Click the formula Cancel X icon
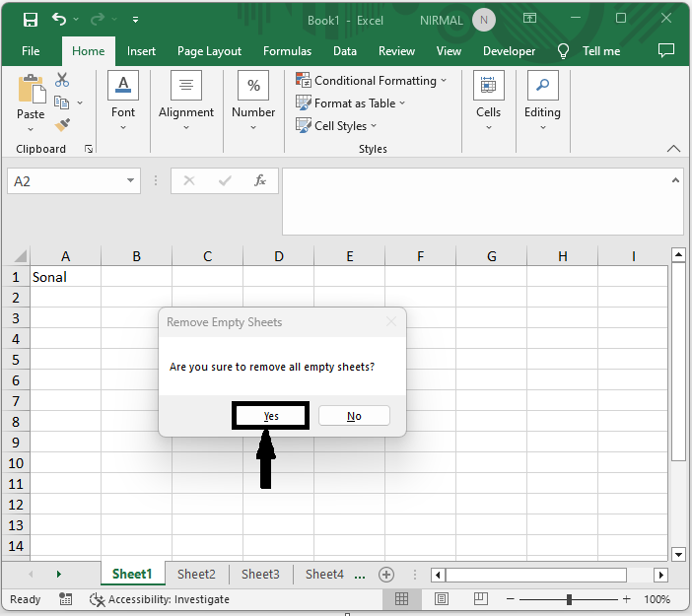This screenshot has width=692, height=616. [x=189, y=180]
